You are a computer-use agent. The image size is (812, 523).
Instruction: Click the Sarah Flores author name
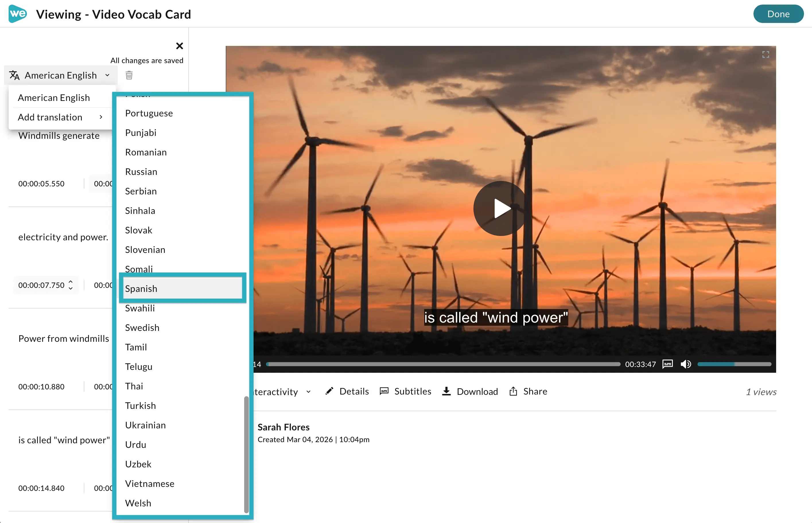(284, 427)
